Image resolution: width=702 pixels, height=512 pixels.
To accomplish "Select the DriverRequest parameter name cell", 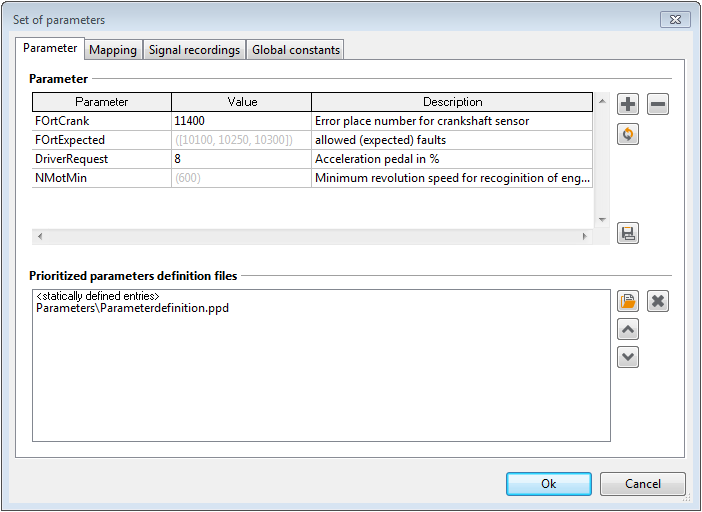I will pos(102,159).
